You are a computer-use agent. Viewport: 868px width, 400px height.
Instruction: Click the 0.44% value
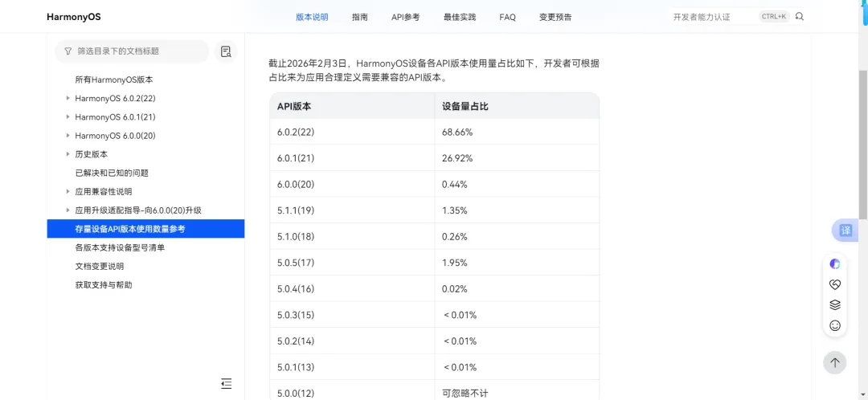click(454, 184)
